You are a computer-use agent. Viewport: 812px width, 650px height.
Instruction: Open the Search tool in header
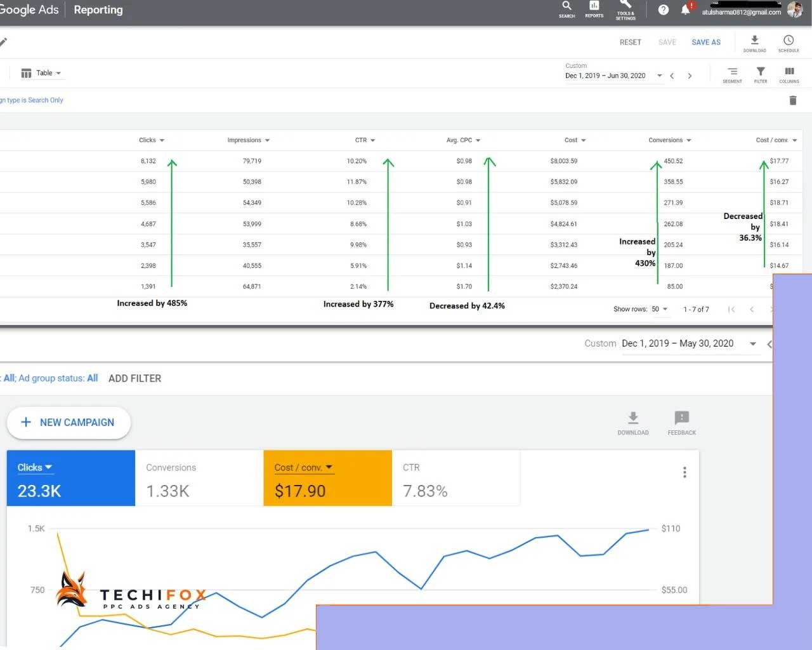tap(566, 8)
